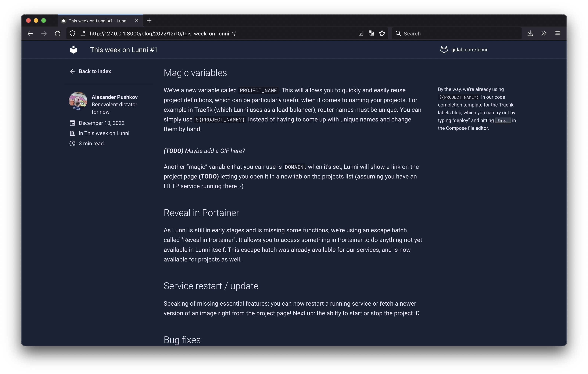This screenshot has width=588, height=374.
Task: Toggle reader view icon
Action: pos(361,34)
